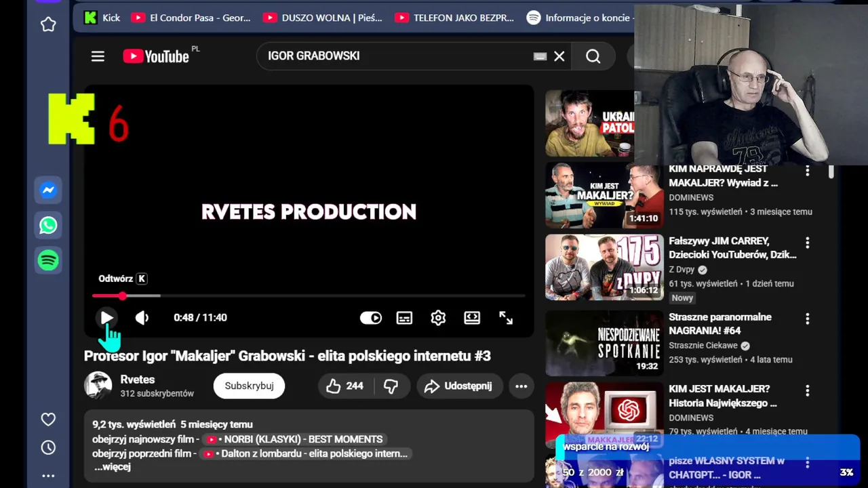Open KIM JEST MAKALJER wywiad thumbnail
Viewport: 868px width, 488px height.
[x=604, y=195]
